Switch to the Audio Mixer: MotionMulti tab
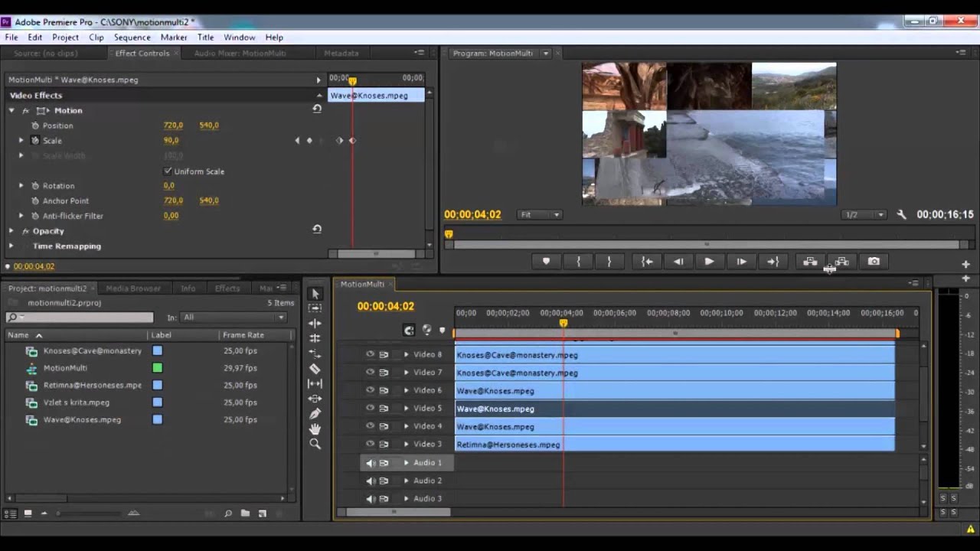Screen dimensions: 980x551 [x=240, y=54]
